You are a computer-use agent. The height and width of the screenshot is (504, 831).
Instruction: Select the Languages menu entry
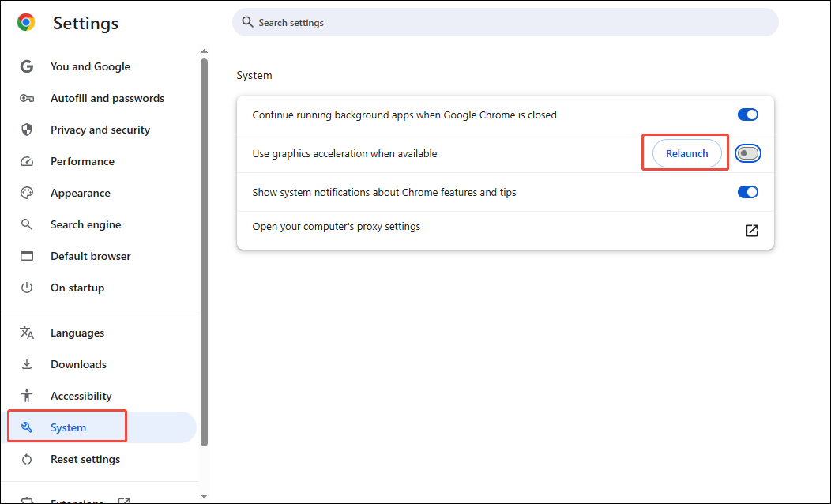pyautogui.click(x=77, y=332)
